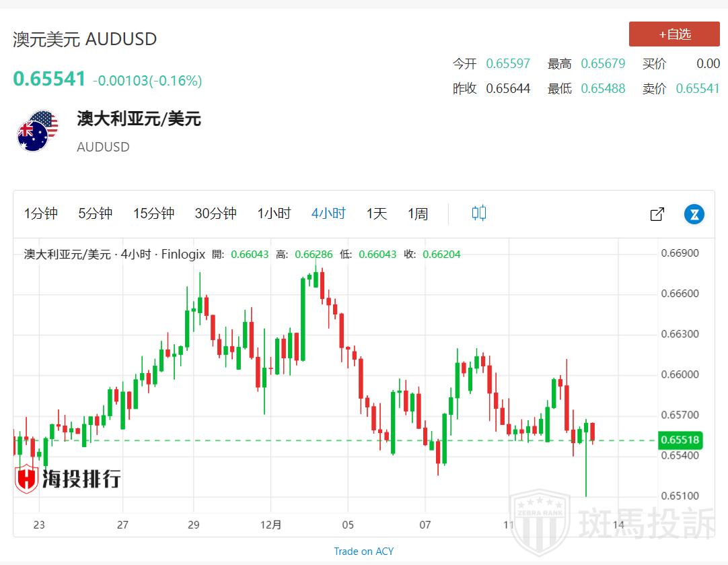Image resolution: width=728 pixels, height=565 pixels.
Task: Switch chart to 30分钟 interval
Action: point(215,213)
